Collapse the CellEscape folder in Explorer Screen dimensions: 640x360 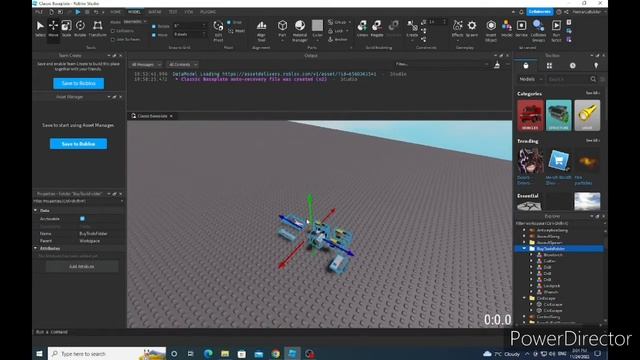tap(524, 298)
